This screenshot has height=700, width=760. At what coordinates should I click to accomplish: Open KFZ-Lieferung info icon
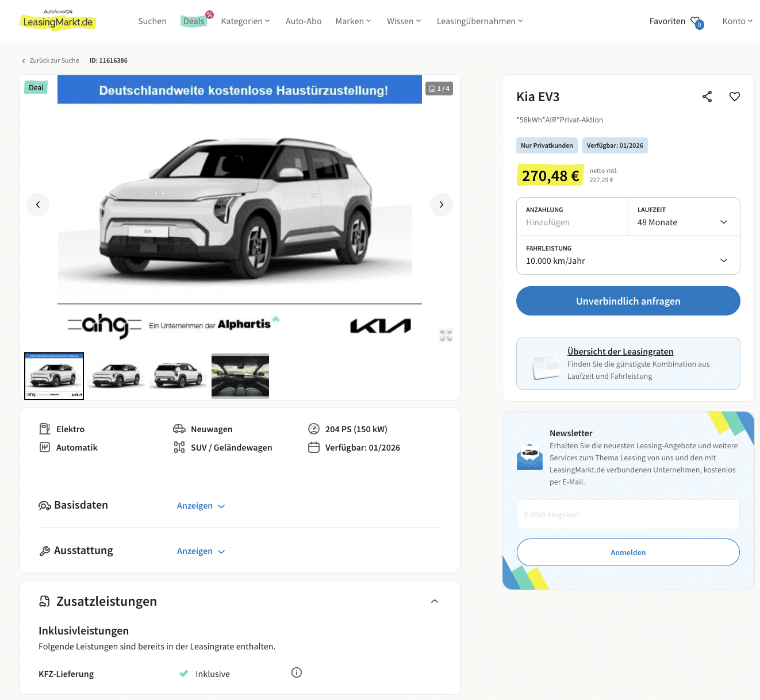tap(297, 672)
